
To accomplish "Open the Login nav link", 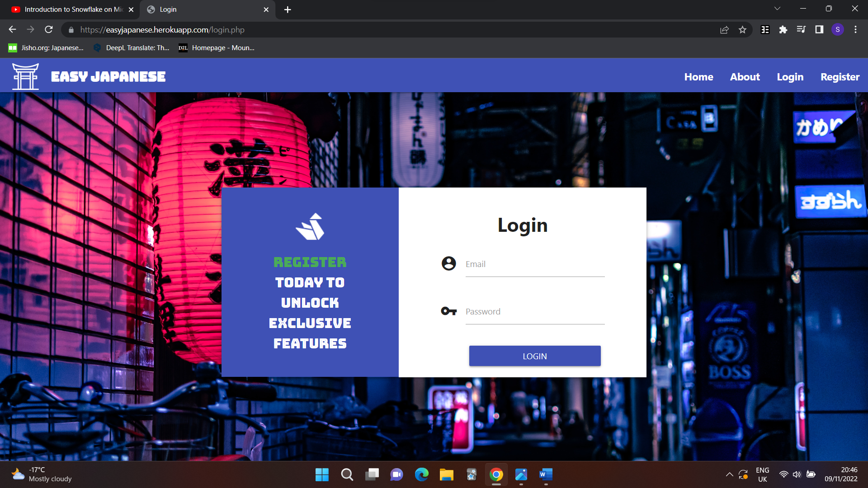I will click(x=790, y=77).
